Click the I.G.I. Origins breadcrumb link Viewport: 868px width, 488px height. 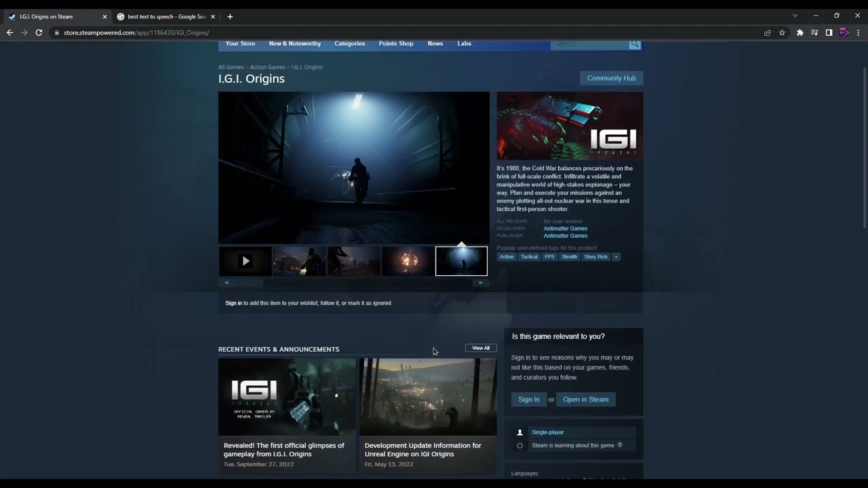point(307,67)
